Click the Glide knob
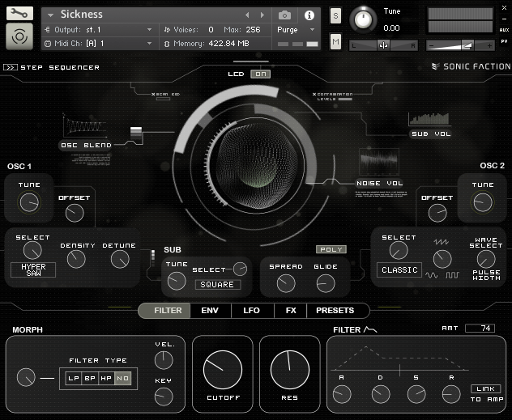Image resolution: width=512 pixels, height=420 pixels. point(326,283)
